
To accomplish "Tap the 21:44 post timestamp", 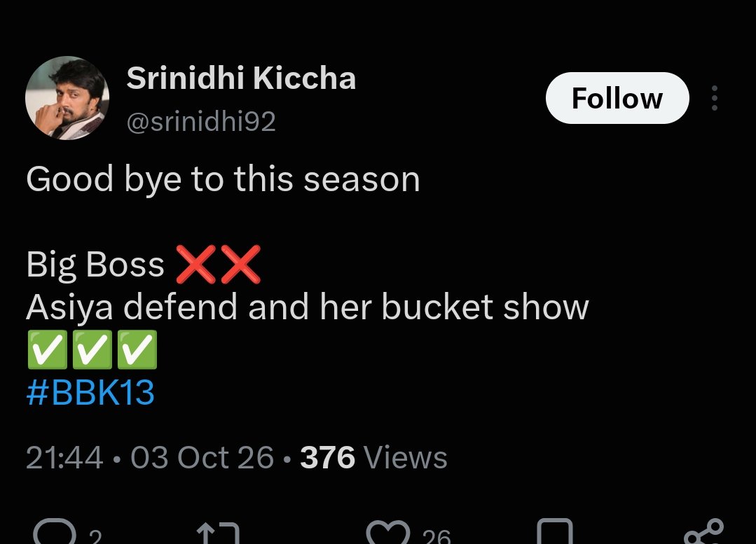I will point(64,457).
